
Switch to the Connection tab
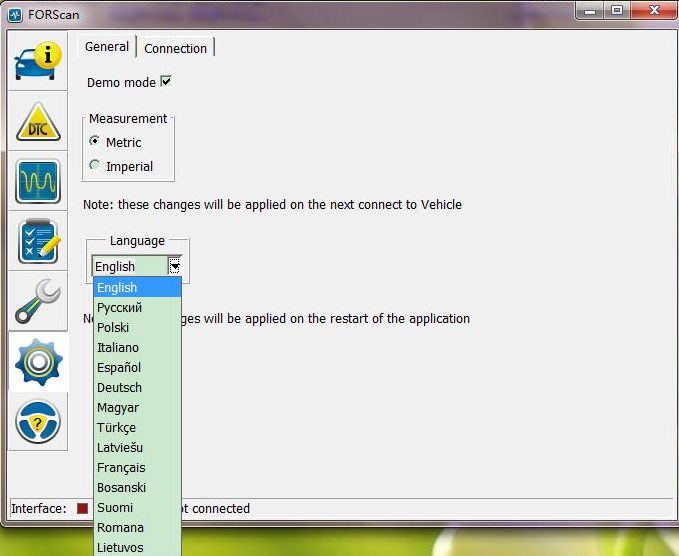click(x=175, y=48)
